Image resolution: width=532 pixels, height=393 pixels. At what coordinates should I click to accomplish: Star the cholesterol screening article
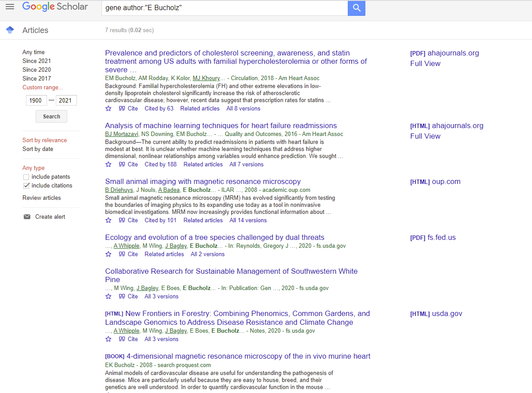pos(109,108)
